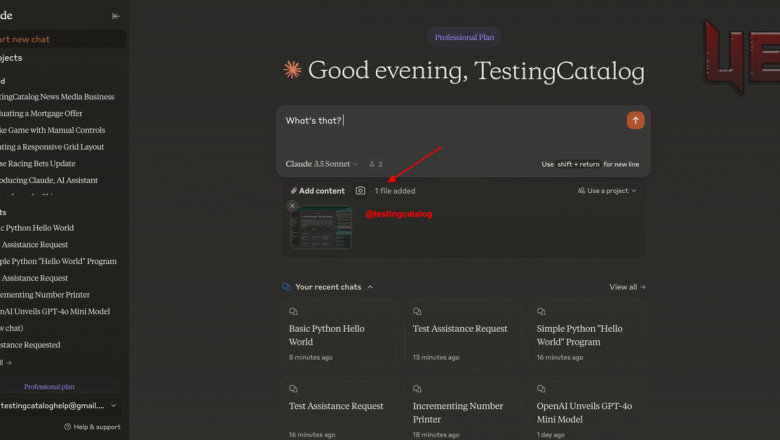
Task: Click the Claude logo text in sidebar
Action: point(6,15)
